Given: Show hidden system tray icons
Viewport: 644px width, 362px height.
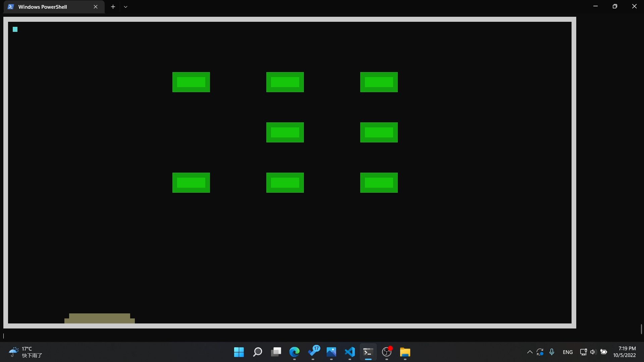Looking at the screenshot, I should tap(530, 352).
